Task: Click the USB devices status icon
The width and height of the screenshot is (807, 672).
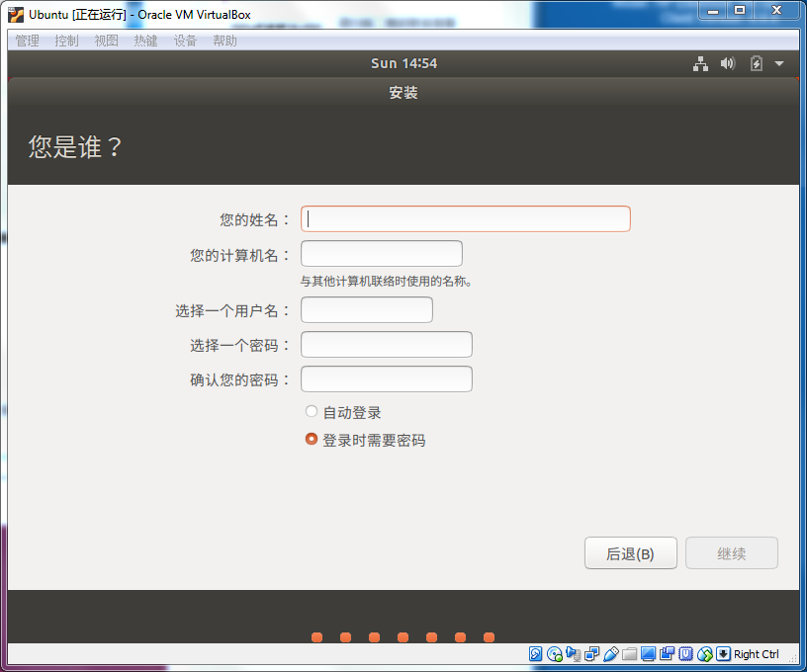Action: tap(610, 653)
